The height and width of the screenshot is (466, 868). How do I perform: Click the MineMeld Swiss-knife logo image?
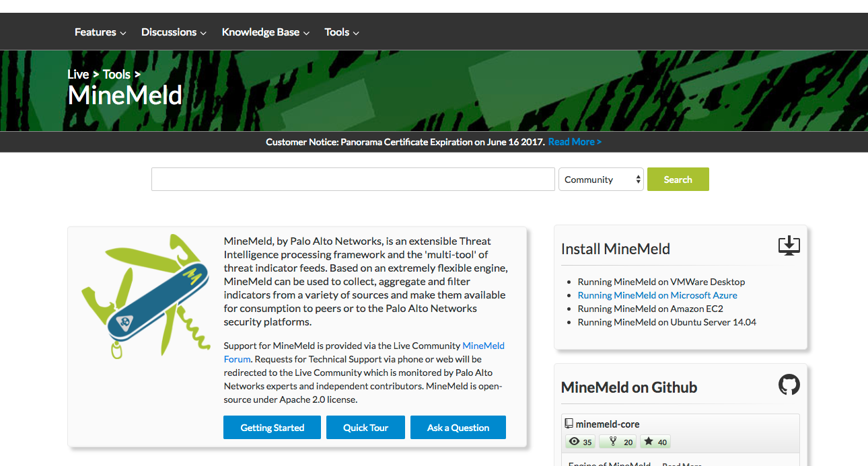click(x=144, y=295)
